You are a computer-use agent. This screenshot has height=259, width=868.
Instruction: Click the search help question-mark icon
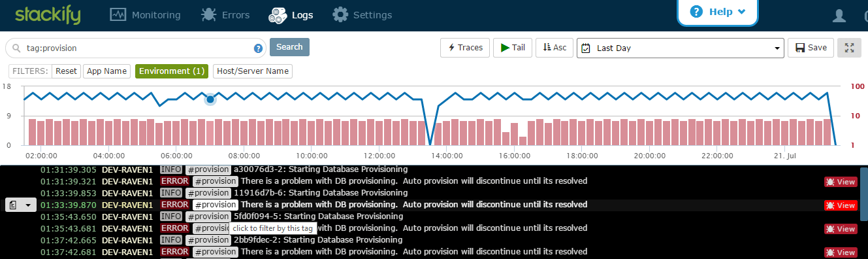click(x=258, y=48)
